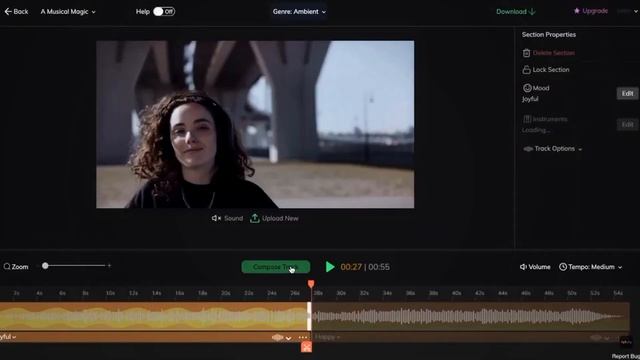Click the Report Bug link
The width and height of the screenshot is (640, 360).
626,356
